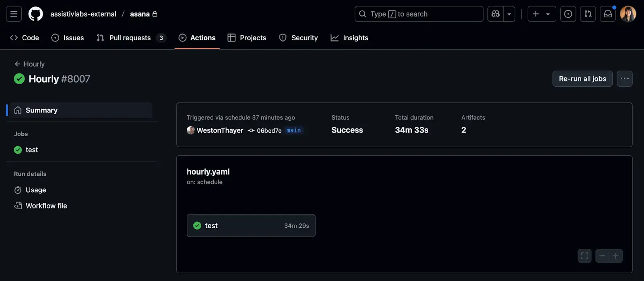Open commit 06bed7e link

pyautogui.click(x=269, y=131)
